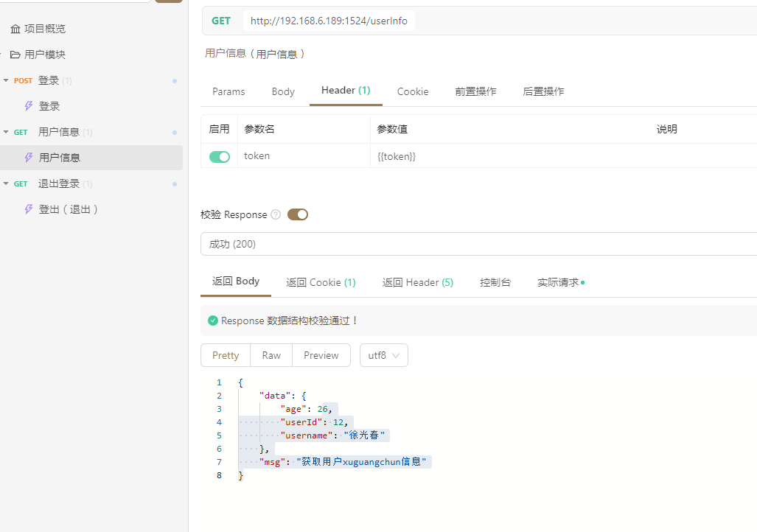The height and width of the screenshot is (532, 757).
Task: Click the "msg" key in response JSON
Action: click(272, 462)
